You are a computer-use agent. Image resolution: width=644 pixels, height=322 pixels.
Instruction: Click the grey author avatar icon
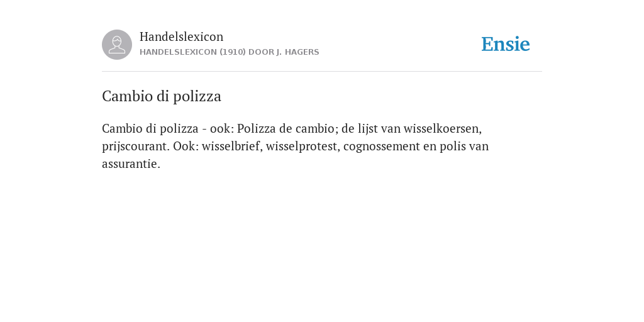point(117,45)
